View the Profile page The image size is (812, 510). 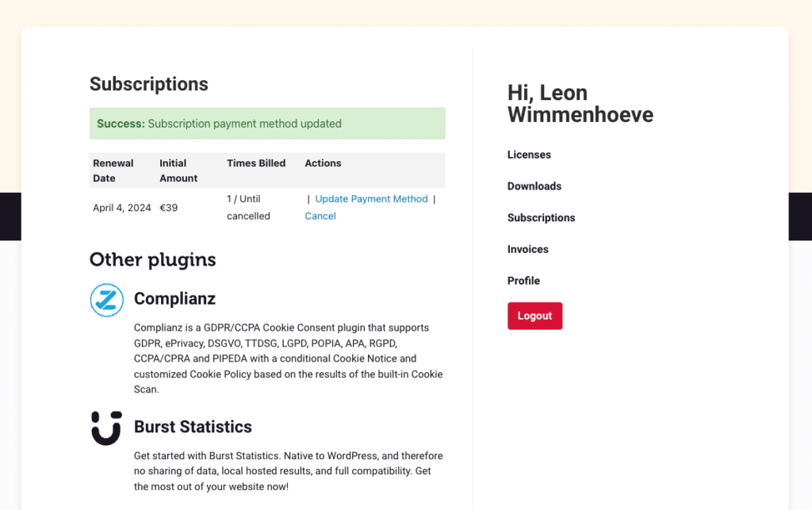[523, 281]
